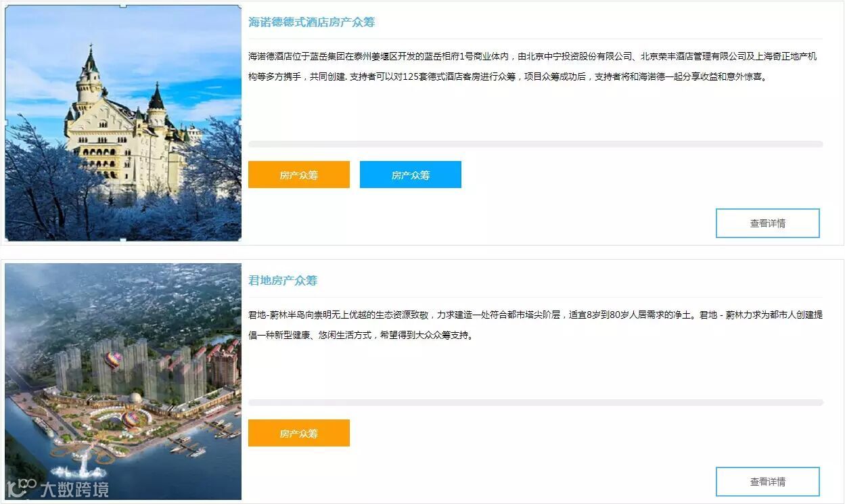This screenshot has height=504, width=845.
Task: Click the 大数跨境 watermark logo icon
Action: (x=20, y=488)
